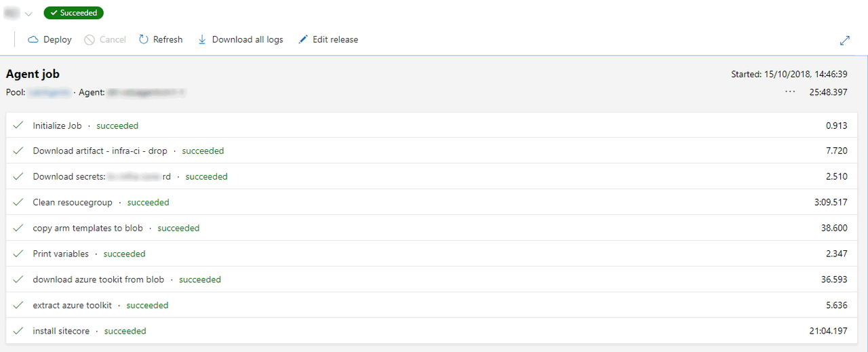Open the environment dropdown chevron
Screen dimensions: 868x352
click(28, 14)
